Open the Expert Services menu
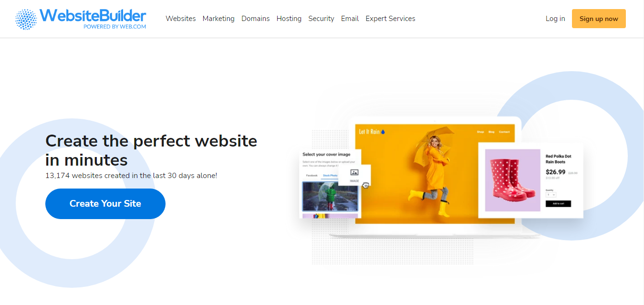This screenshot has height=305, width=644. [390, 19]
